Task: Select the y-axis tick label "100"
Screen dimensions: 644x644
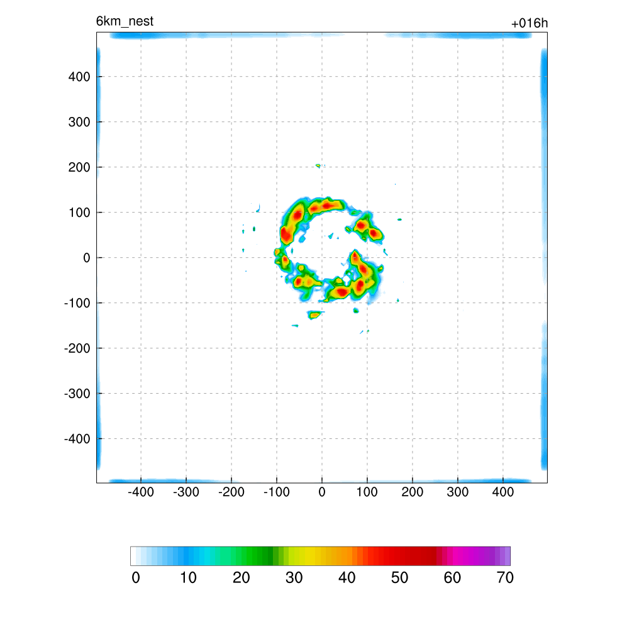Action: (79, 213)
